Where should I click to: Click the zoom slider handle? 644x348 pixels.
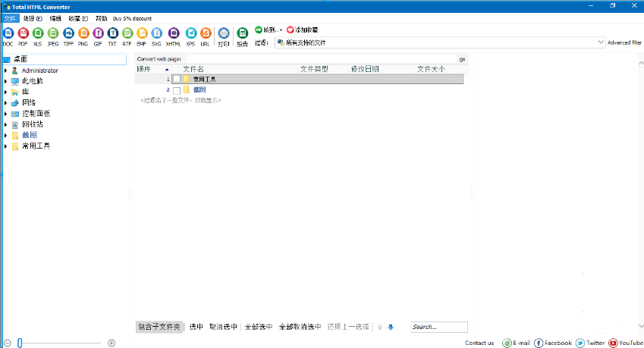[x=20, y=343]
